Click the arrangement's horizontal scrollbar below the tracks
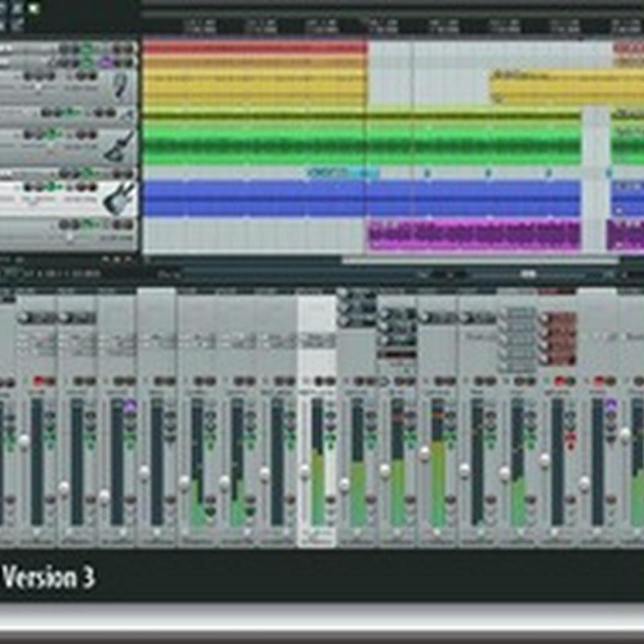644x644 pixels. tap(480, 259)
